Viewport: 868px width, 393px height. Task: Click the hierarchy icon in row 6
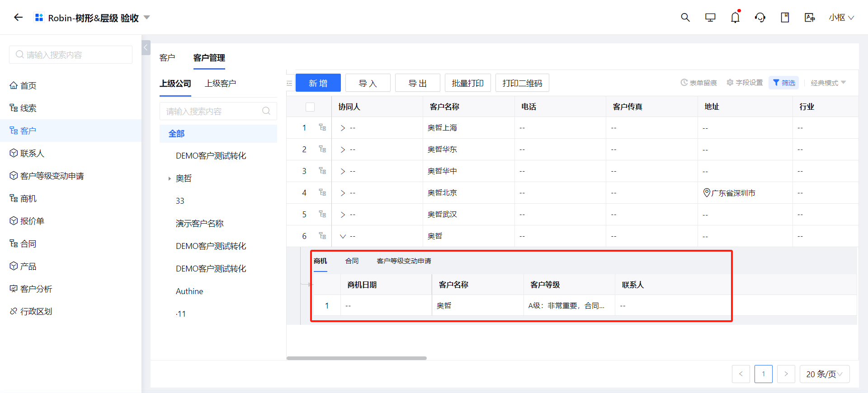pyautogui.click(x=322, y=236)
